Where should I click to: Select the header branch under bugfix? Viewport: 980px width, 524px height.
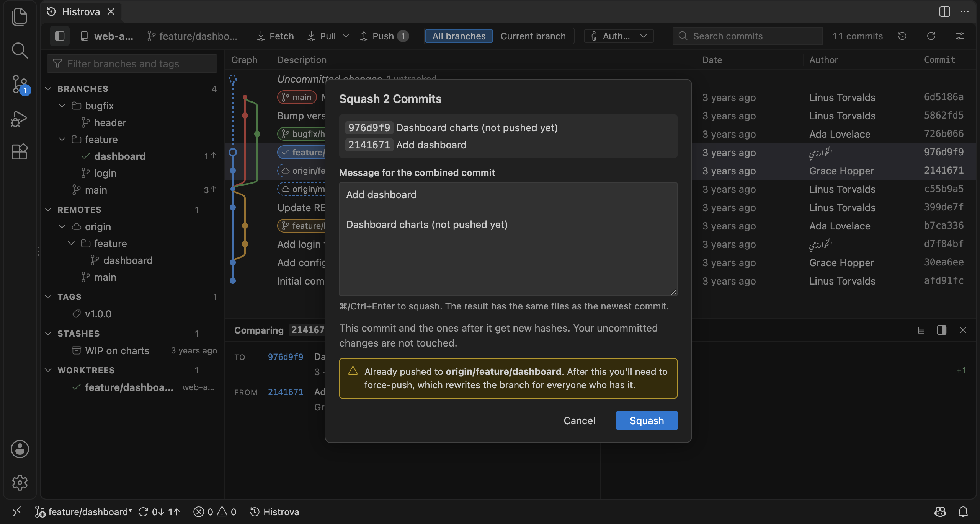(132, 122)
